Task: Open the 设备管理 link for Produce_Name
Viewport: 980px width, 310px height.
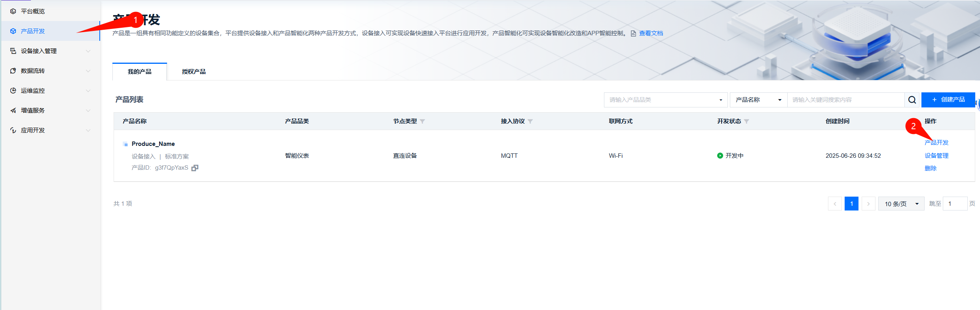Action: (x=936, y=156)
